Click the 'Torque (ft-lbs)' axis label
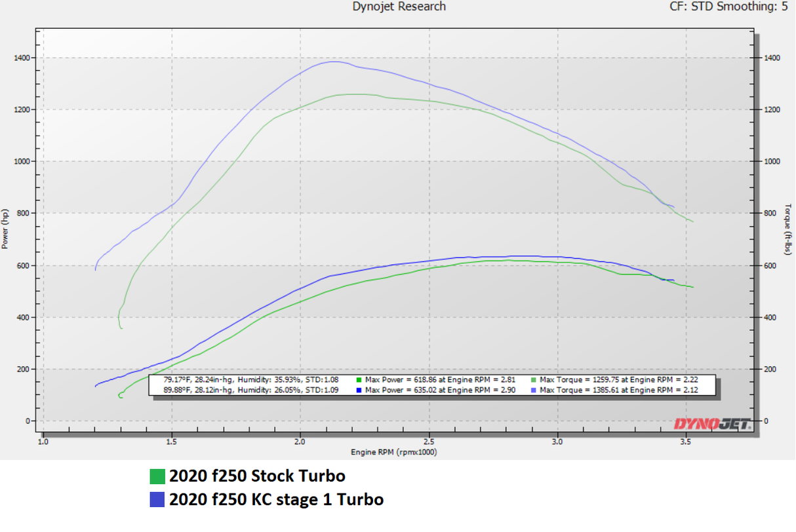 coord(789,229)
